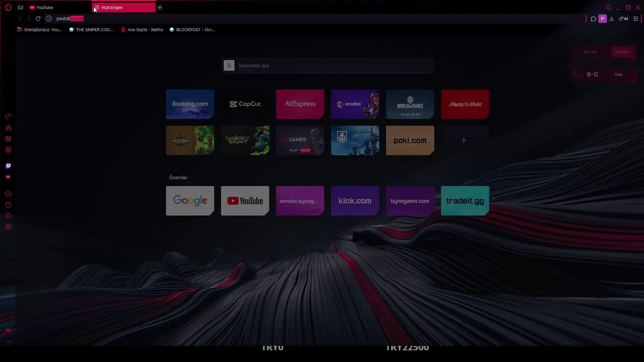Viewport: 644px width, 362px height.
Task: Open the tradeit.gg suggestion tile
Action: coord(465,201)
